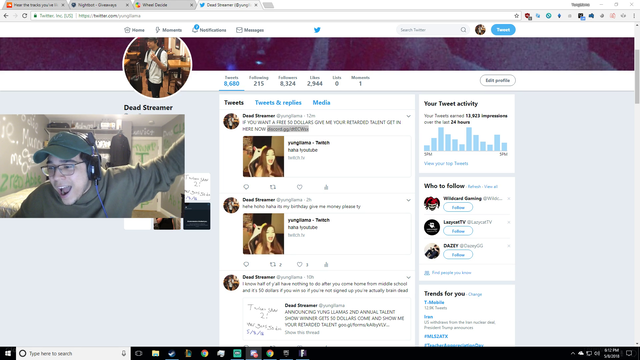Follow Wildcard Gaming
Image resolution: width=640 pixels, height=360 pixels.
(458, 207)
